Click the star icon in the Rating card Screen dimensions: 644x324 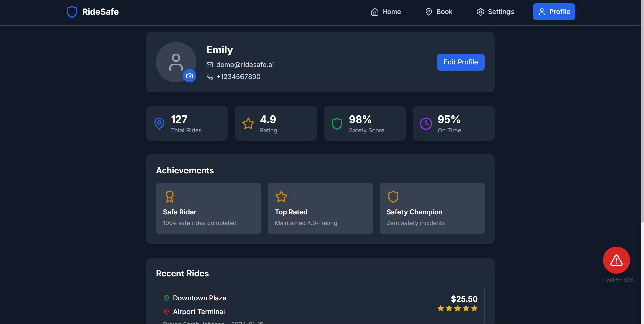tap(248, 124)
